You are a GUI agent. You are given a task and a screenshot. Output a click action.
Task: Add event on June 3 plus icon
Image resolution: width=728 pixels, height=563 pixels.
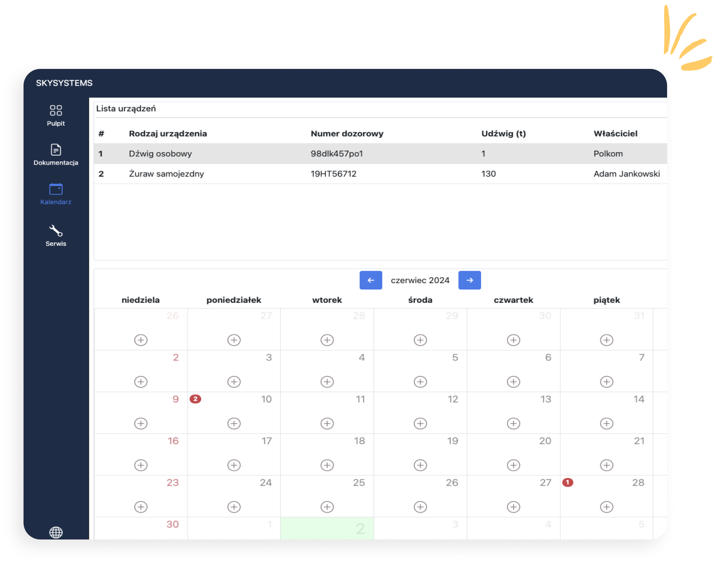click(x=234, y=381)
